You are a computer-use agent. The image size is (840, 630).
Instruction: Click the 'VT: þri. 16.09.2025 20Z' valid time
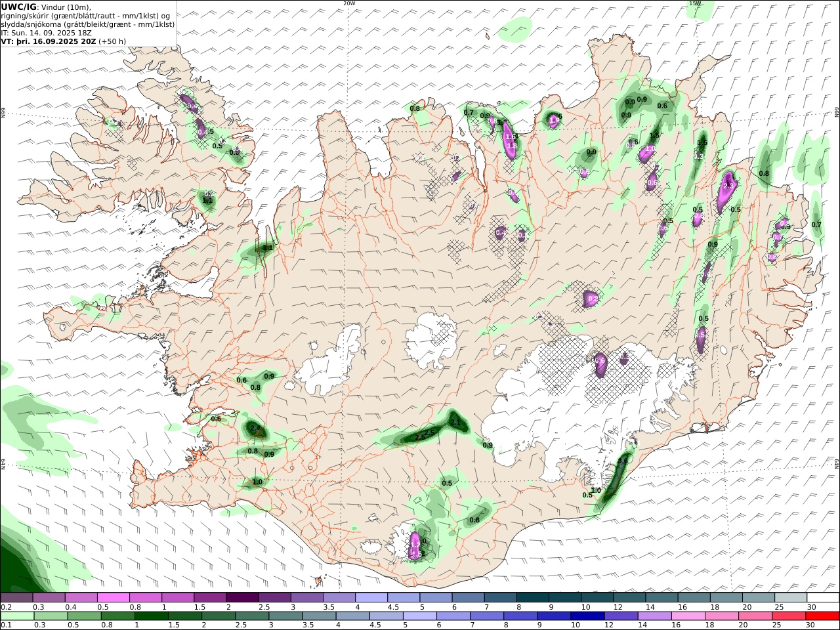click(49, 41)
